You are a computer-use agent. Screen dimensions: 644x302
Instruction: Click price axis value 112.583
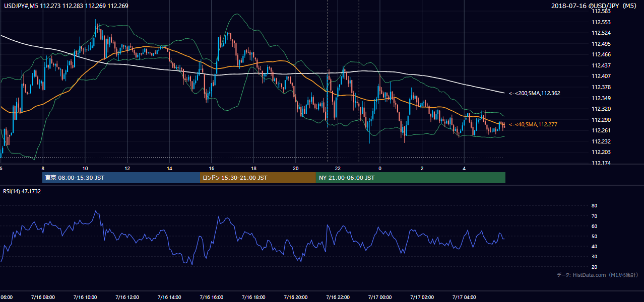point(601,11)
